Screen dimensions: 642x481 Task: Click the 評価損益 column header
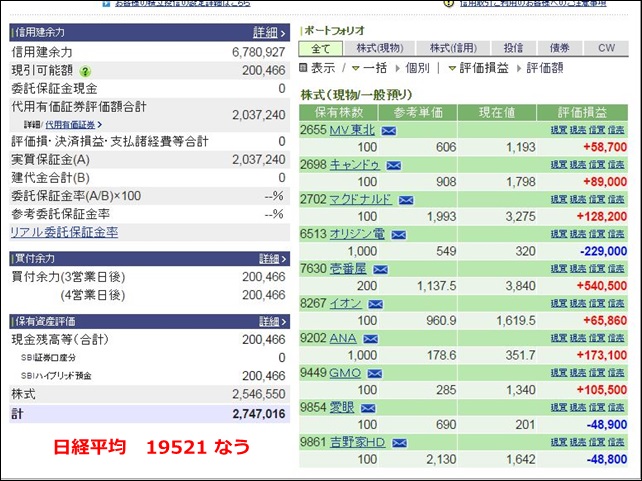(x=582, y=113)
